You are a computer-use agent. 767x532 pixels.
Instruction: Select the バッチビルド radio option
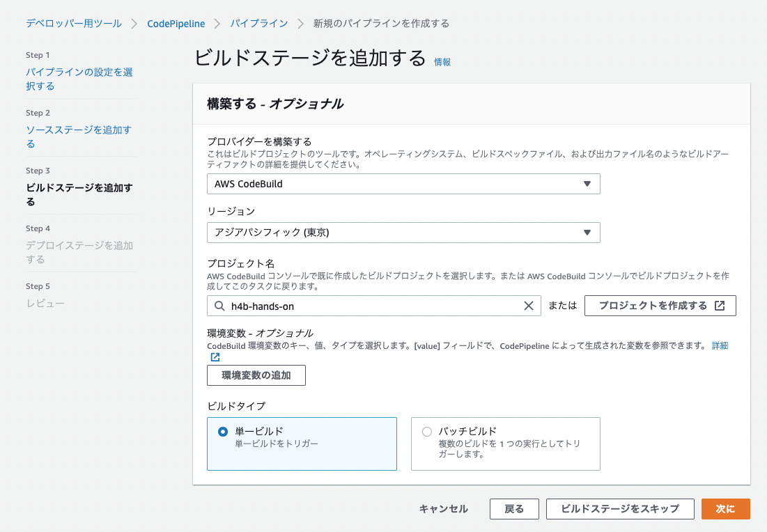coord(426,431)
